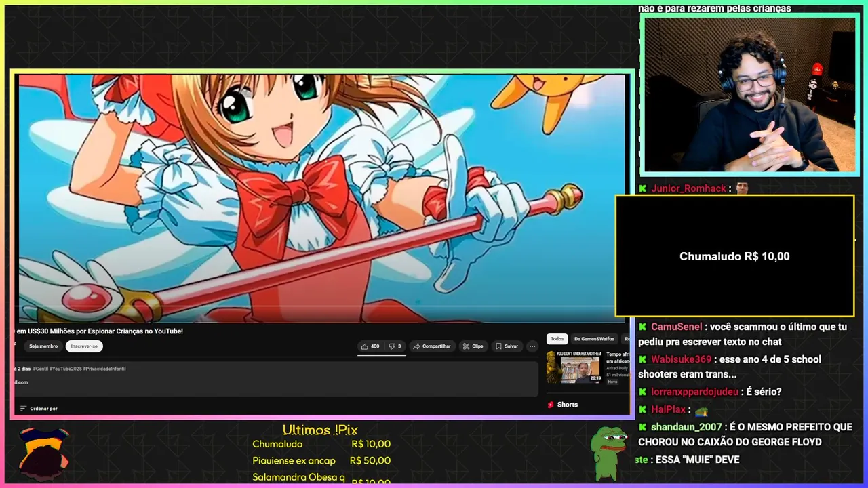Click the Seja membro button

(x=43, y=346)
